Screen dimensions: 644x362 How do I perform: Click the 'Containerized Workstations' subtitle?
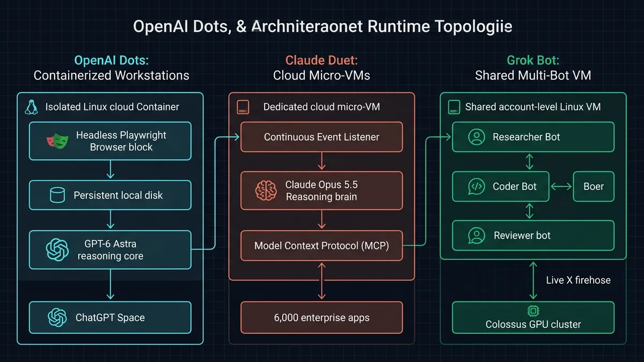click(x=111, y=75)
